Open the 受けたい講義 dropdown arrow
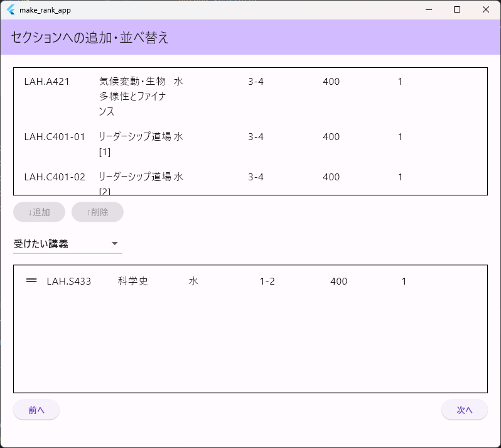This screenshot has height=448, width=501. tap(114, 244)
